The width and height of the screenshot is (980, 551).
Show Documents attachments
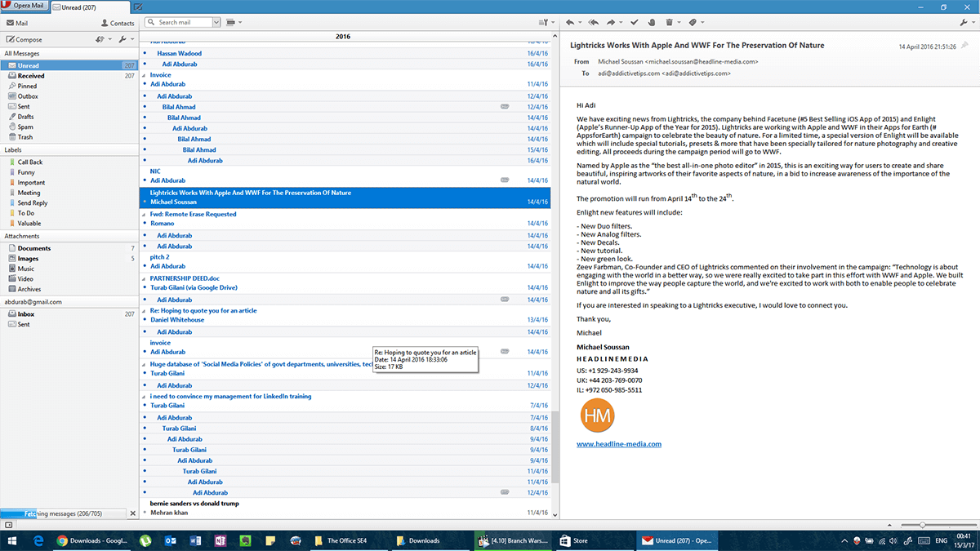pyautogui.click(x=69, y=248)
